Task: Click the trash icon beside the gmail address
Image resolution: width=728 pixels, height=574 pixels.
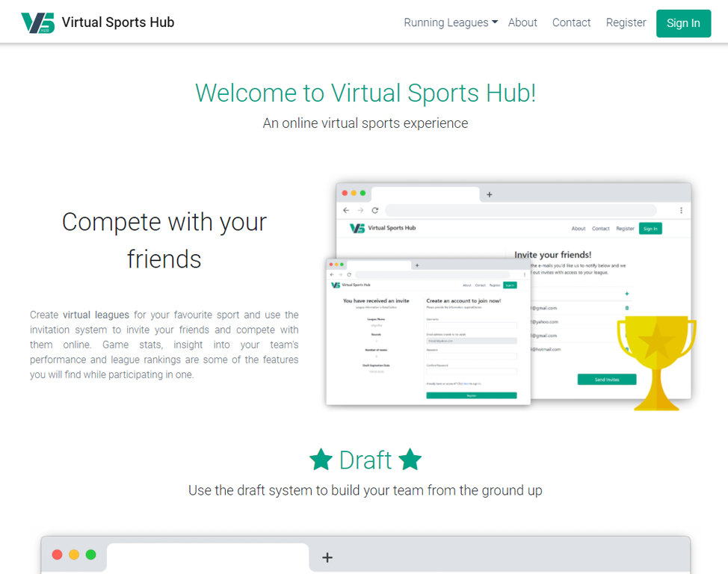Action: (x=627, y=308)
